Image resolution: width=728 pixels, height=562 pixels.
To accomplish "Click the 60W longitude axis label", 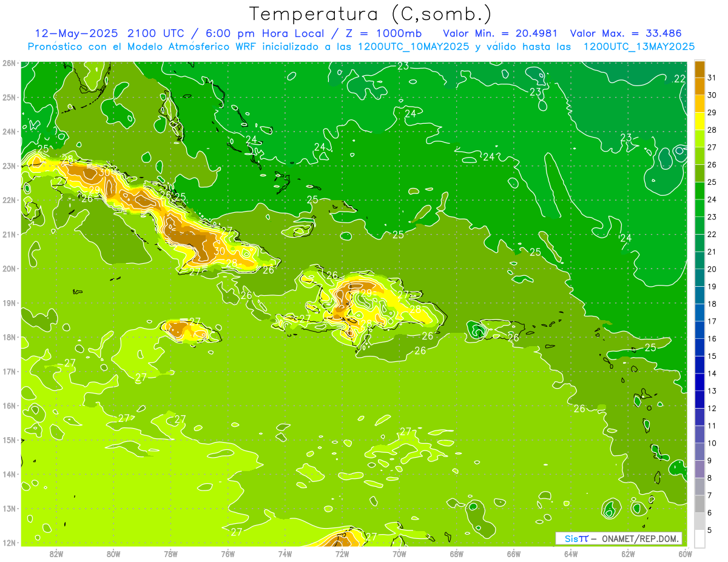I will coord(684,554).
